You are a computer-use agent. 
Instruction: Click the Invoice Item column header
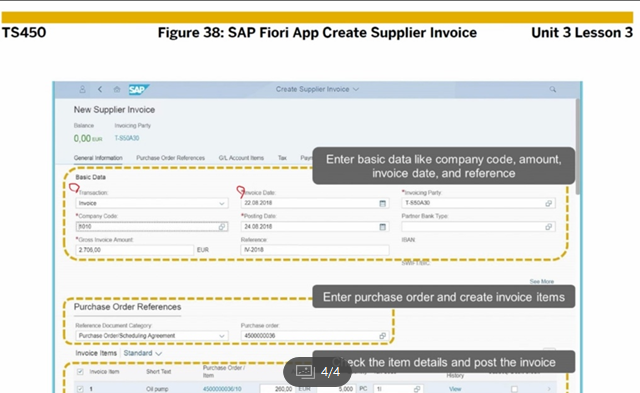104,371
